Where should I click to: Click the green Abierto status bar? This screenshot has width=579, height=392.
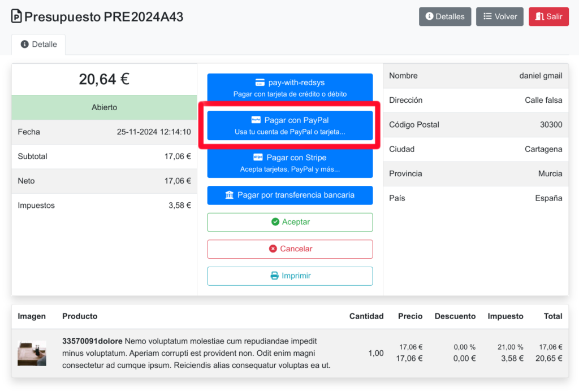[x=104, y=107]
